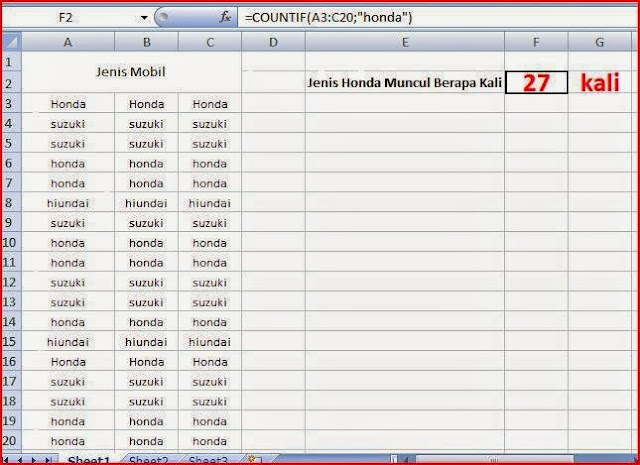Viewport: 640px width, 465px height.
Task: Click into the formula bar with COUNTIF formula
Action: tap(437, 18)
